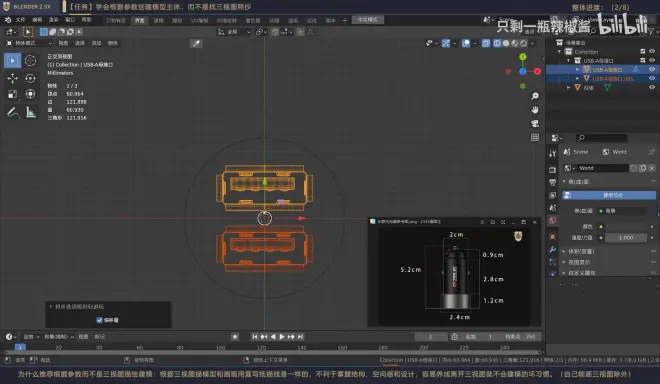
Task: Activate the Annotate pencil tool
Action: (x=13, y=112)
